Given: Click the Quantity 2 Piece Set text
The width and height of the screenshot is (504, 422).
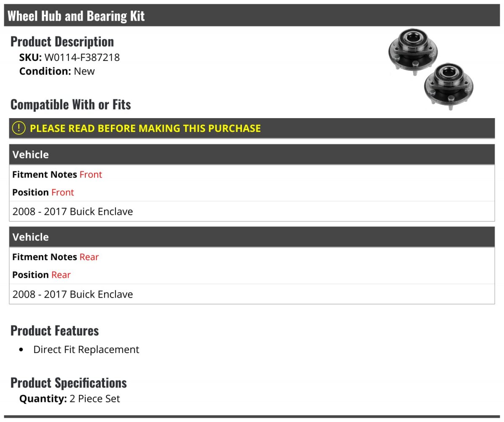Looking at the screenshot, I should coord(70,398).
